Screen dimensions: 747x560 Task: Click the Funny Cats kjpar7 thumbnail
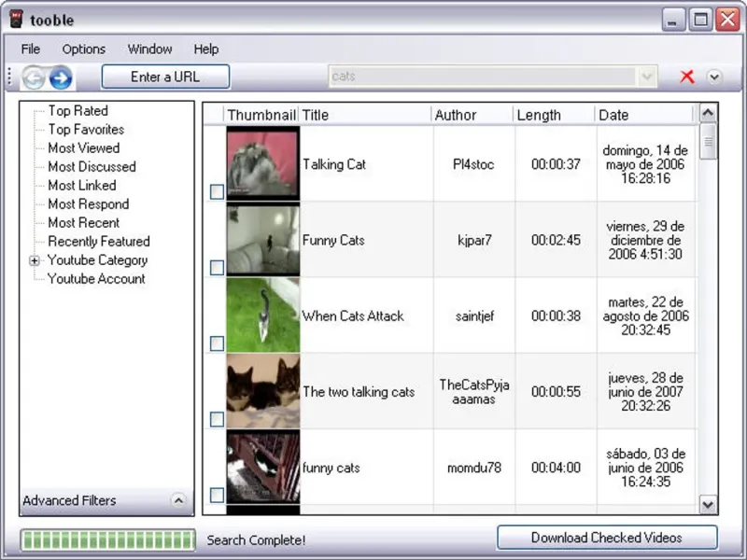tap(263, 240)
